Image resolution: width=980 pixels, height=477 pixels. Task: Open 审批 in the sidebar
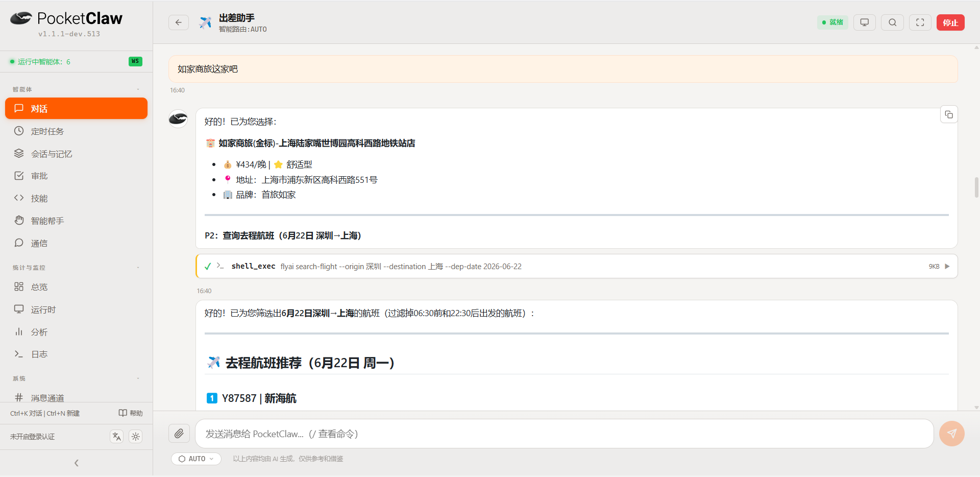pos(76,176)
